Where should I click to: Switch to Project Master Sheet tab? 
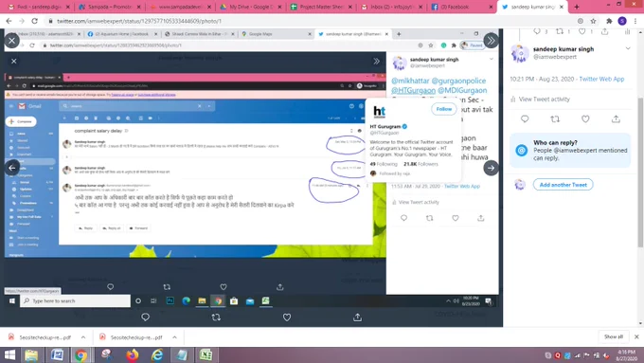tap(322, 7)
